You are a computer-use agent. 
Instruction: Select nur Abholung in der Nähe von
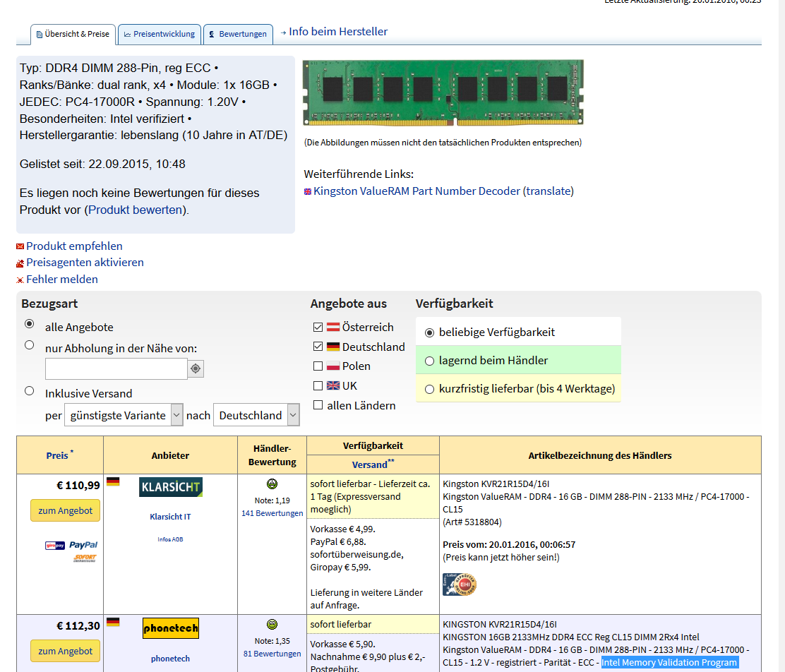pyautogui.click(x=30, y=345)
